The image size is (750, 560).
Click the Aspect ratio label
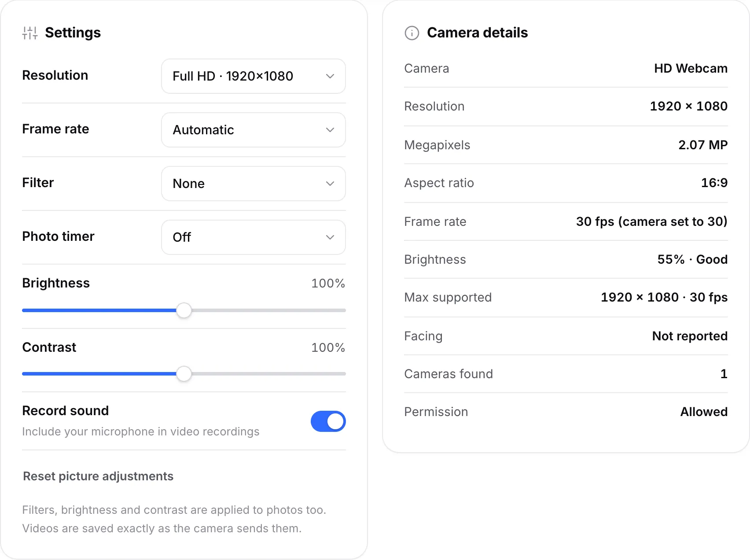coord(439,183)
